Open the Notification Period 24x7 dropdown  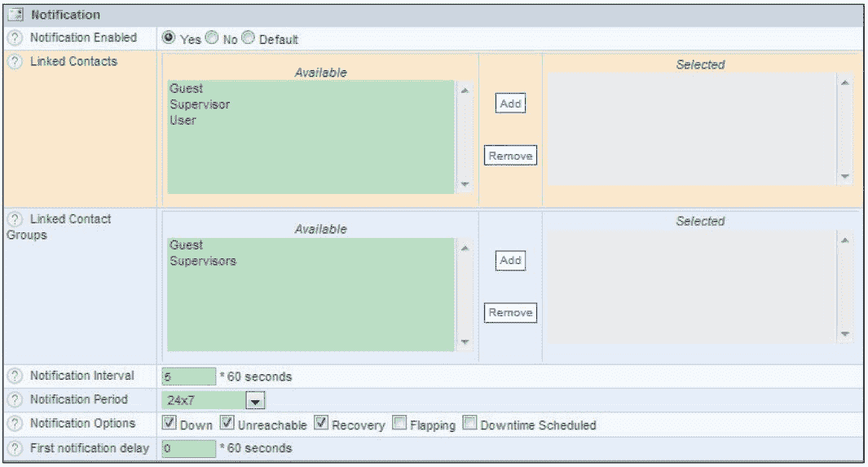coord(255,401)
